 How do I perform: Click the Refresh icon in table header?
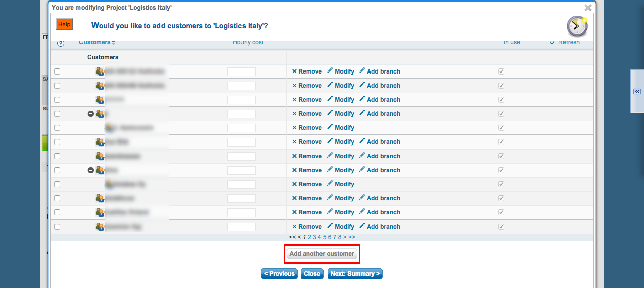[x=552, y=42]
